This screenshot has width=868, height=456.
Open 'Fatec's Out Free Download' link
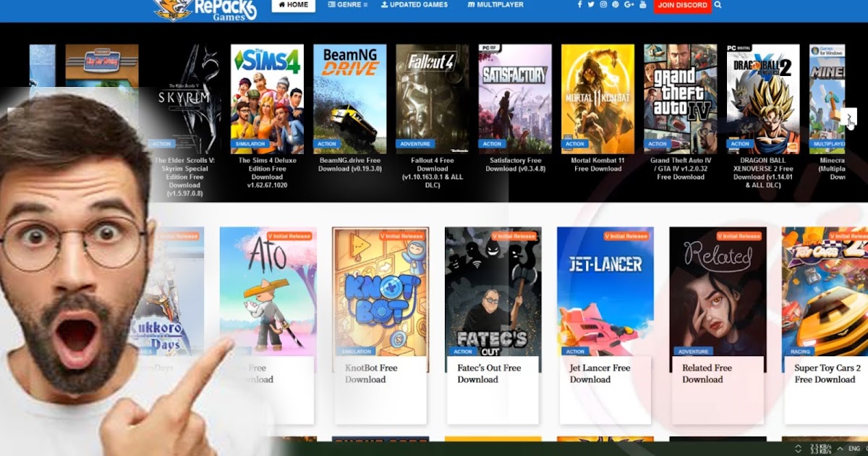point(489,373)
